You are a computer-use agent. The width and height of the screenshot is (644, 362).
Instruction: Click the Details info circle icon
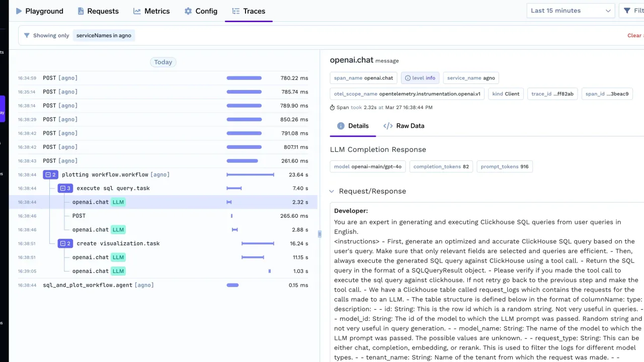click(341, 126)
